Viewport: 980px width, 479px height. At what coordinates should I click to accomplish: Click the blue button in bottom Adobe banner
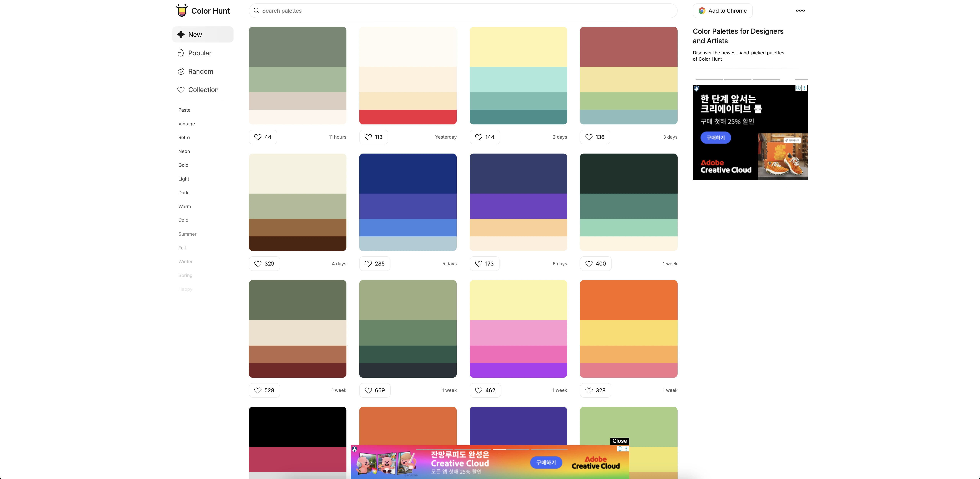click(x=546, y=463)
